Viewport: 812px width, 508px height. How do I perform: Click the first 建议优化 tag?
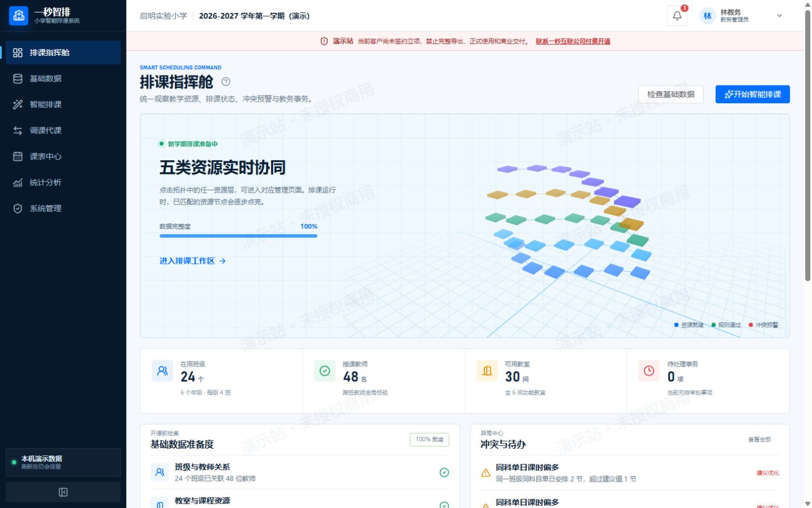(768, 473)
